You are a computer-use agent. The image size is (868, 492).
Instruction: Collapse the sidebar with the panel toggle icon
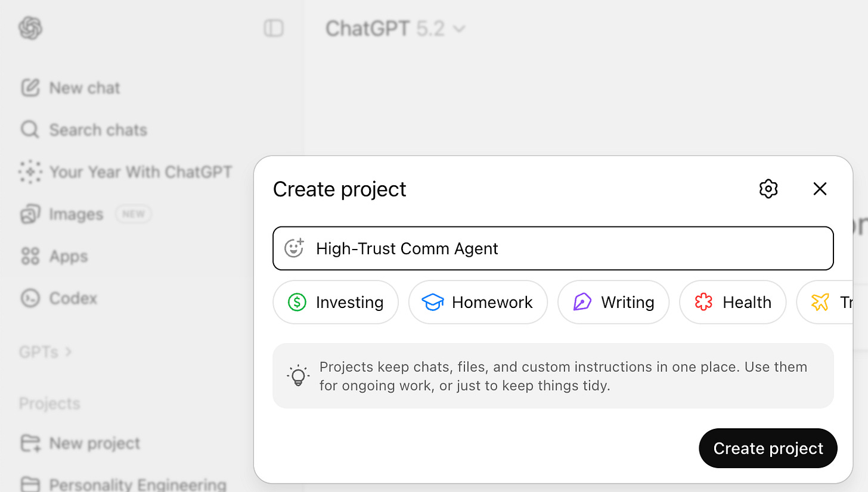tap(273, 28)
